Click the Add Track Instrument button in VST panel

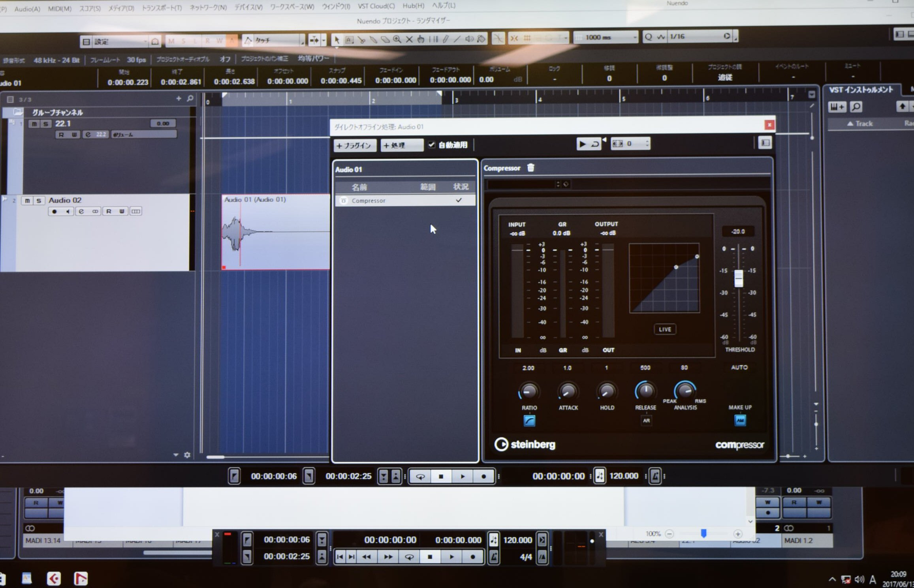click(837, 107)
